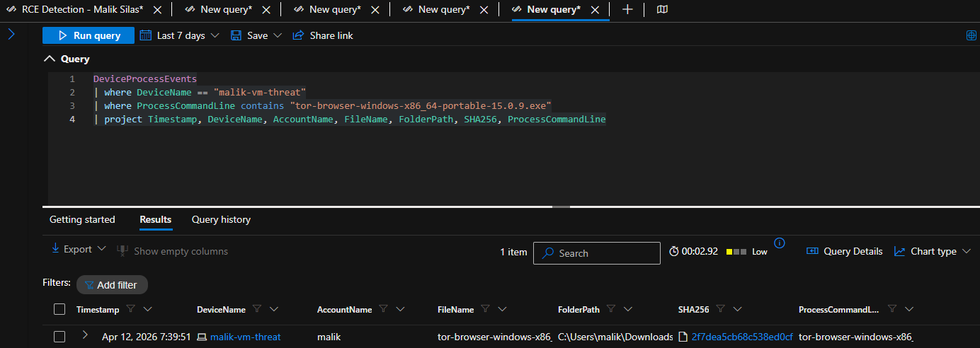Image resolution: width=980 pixels, height=348 pixels.
Task: Click the filter icon on SHA256 column
Action: click(720, 309)
